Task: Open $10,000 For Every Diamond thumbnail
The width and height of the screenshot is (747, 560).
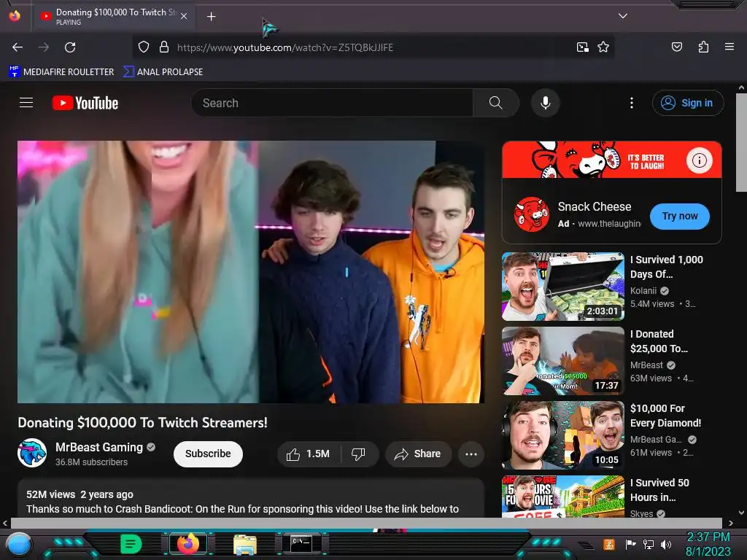Action: pyautogui.click(x=563, y=435)
